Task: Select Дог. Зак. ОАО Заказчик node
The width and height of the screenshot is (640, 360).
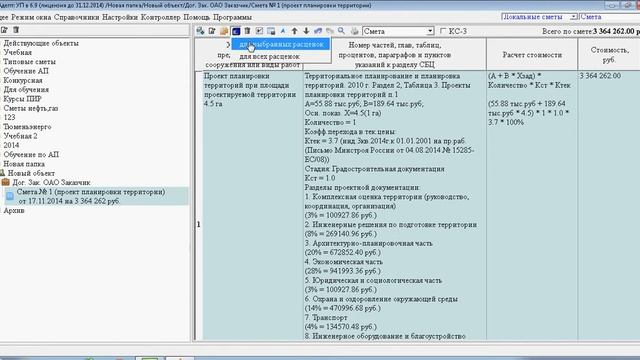Action: coord(51,182)
